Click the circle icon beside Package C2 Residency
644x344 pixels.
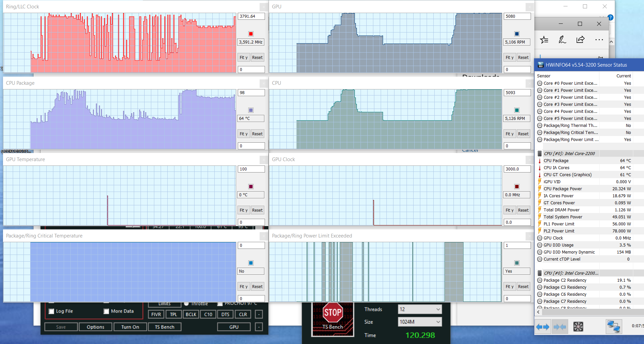pyautogui.click(x=540, y=280)
